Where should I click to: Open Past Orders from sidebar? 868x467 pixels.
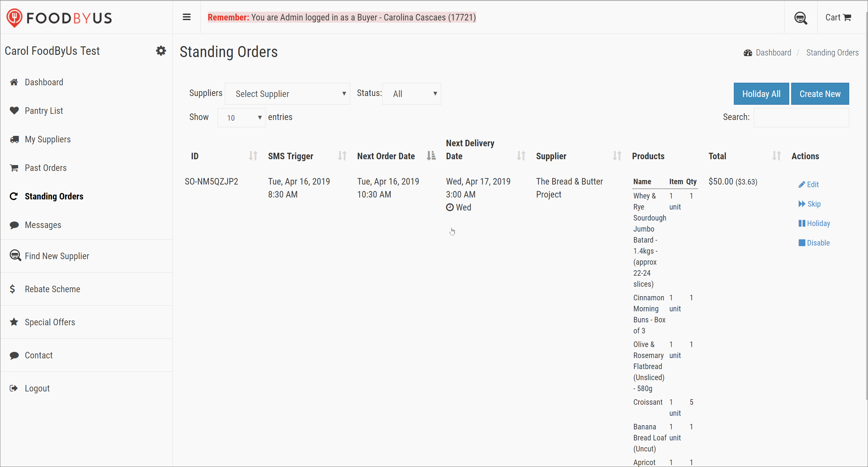point(45,168)
